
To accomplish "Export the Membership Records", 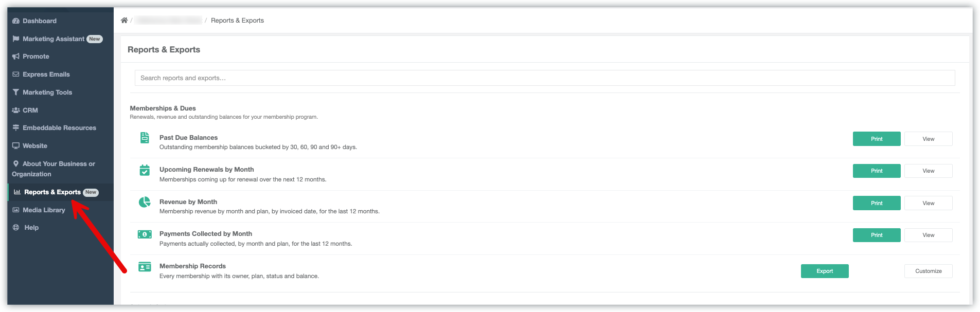I will pyautogui.click(x=825, y=271).
